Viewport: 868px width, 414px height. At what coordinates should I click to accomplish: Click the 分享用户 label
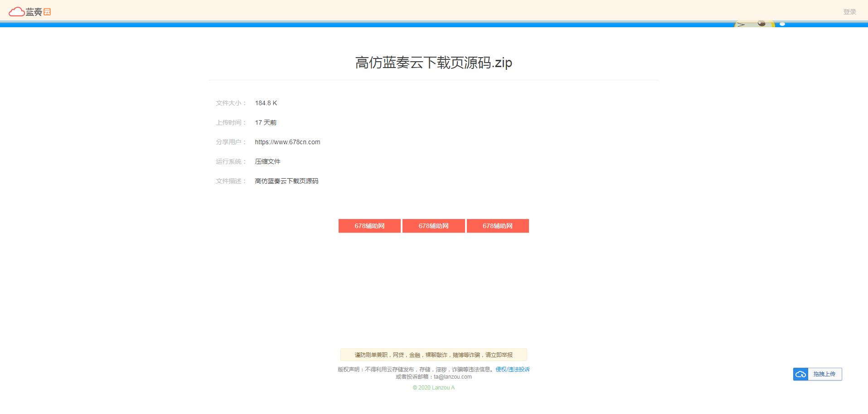[x=231, y=142]
